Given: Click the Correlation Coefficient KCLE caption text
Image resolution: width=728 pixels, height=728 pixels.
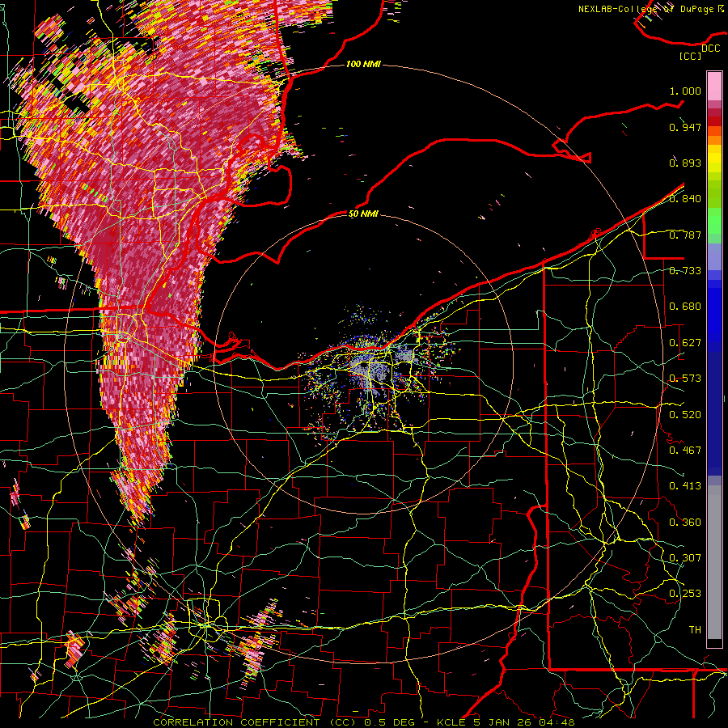Looking at the screenshot, I should 363,722.
